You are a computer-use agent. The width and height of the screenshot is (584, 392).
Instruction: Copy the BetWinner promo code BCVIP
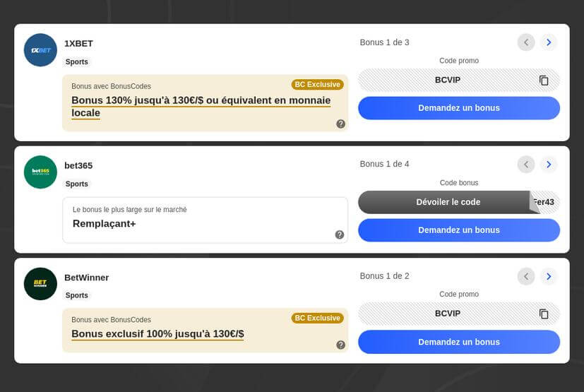[x=544, y=314]
